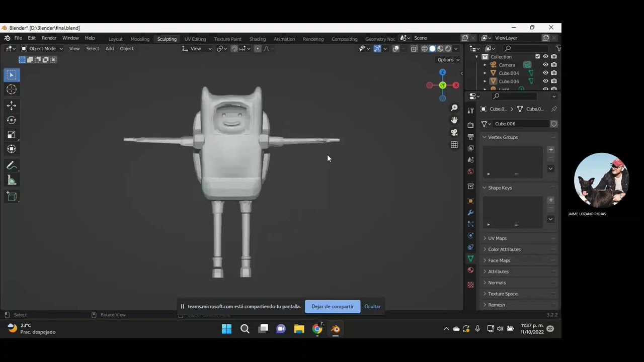Switch to wireframe viewport shading
This screenshot has height=362, width=644.
(425, 49)
